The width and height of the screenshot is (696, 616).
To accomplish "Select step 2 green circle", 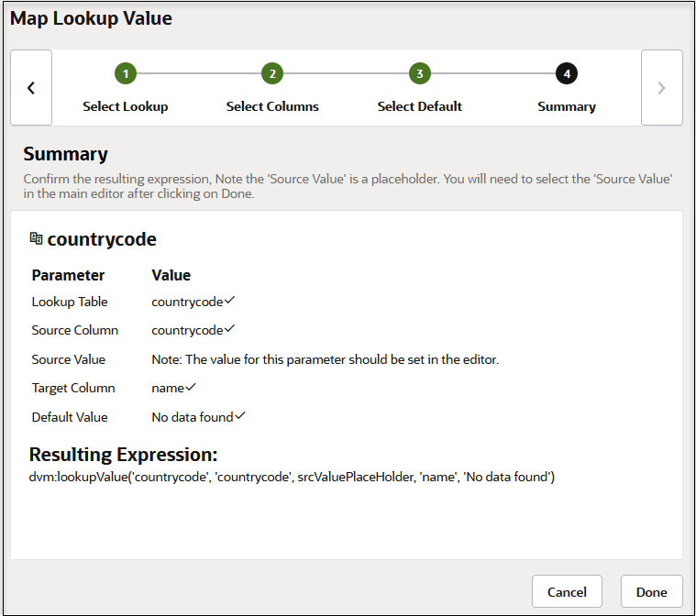I will 272,73.
